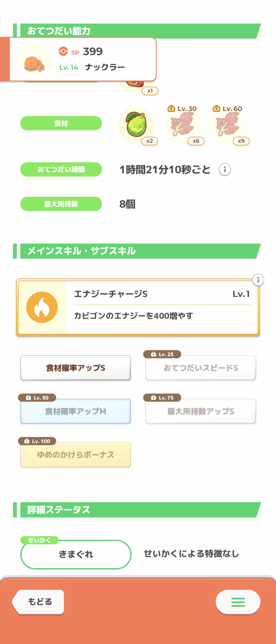The image size is (276, 644).
Task: Open the hamburger menu button
Action: coord(238,602)
